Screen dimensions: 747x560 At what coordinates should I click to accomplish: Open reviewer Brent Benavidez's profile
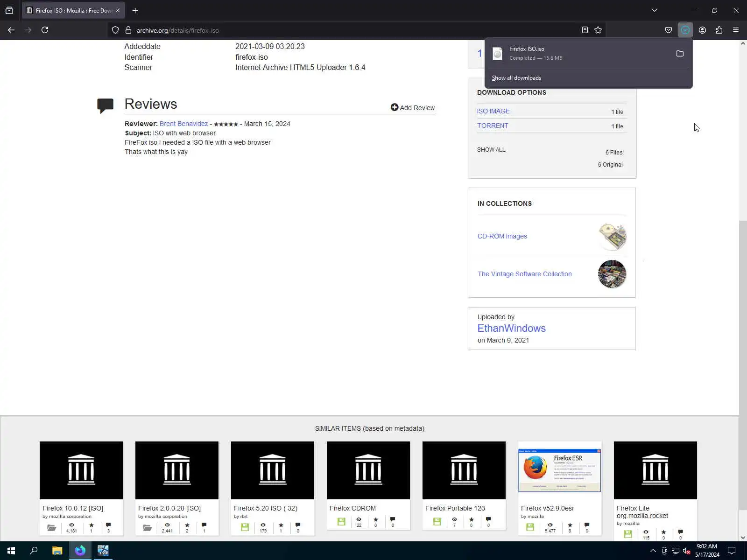[x=183, y=124]
